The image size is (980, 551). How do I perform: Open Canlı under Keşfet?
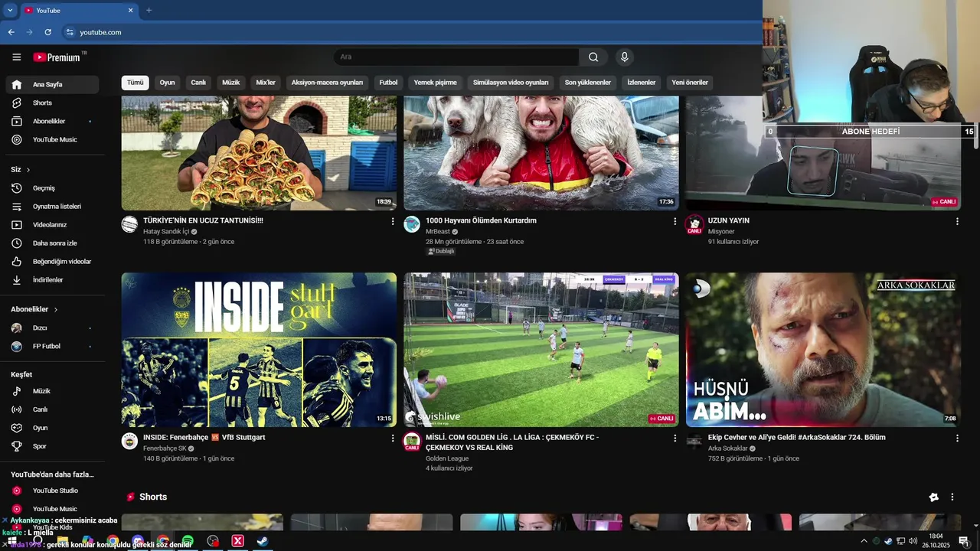click(52, 409)
